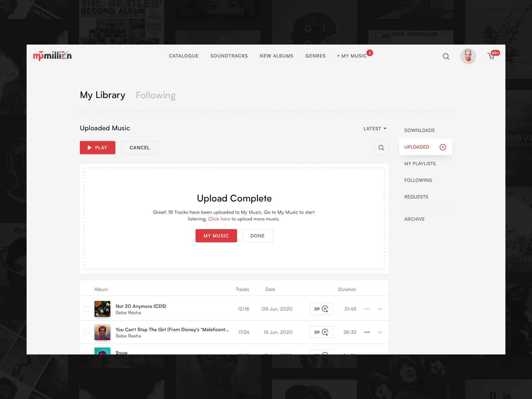The height and width of the screenshot is (399, 532).
Task: Switch to the Following tab
Action: click(155, 95)
